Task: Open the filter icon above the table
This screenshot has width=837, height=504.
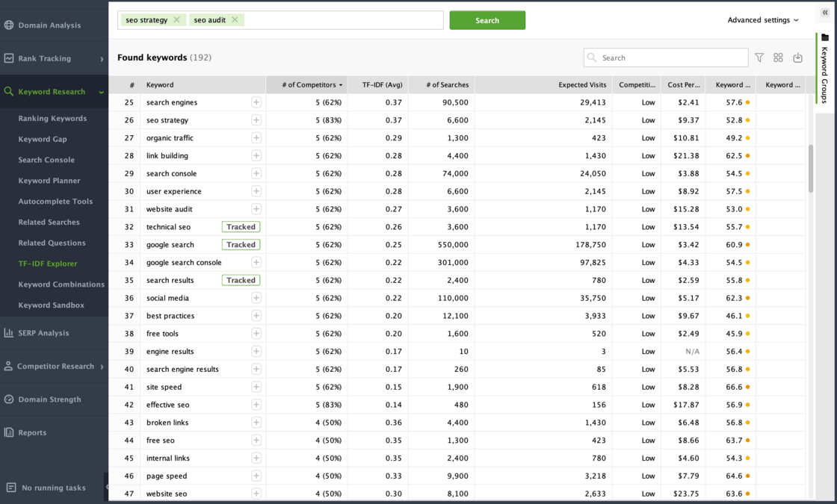Action: tap(759, 57)
